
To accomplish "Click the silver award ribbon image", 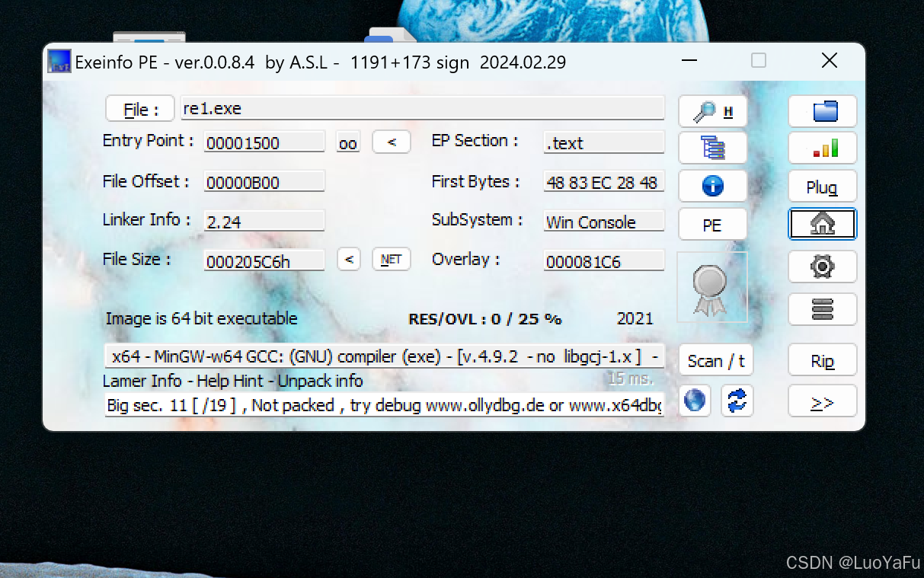I will (712, 287).
